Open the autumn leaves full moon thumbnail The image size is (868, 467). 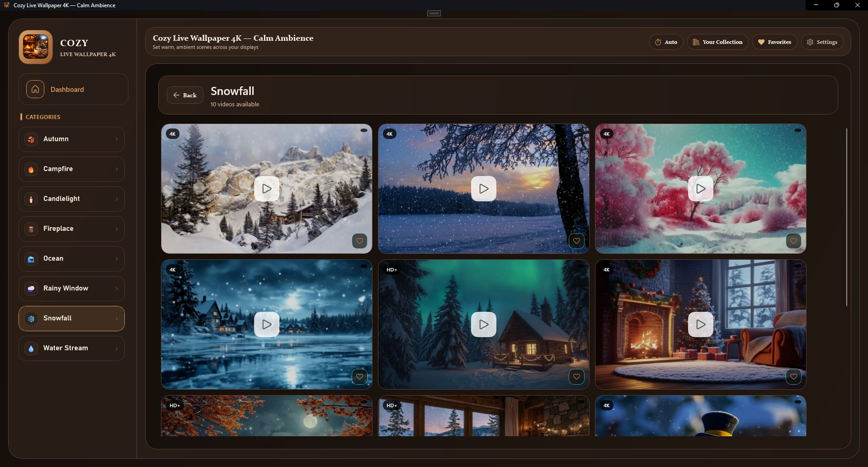pyautogui.click(x=267, y=416)
